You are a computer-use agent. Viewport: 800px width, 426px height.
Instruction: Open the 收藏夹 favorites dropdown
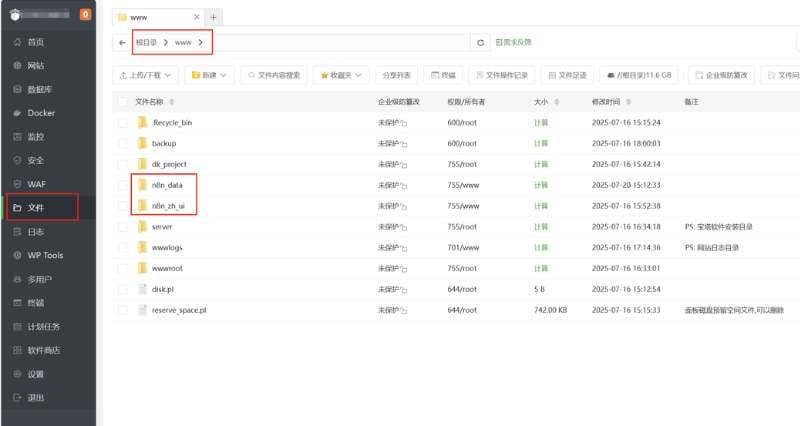[341, 75]
